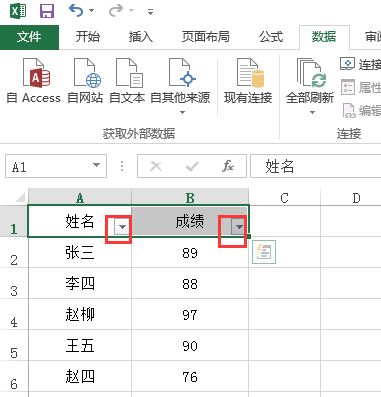
Task: Open the undo history dropdown arrow
Action: point(91,11)
